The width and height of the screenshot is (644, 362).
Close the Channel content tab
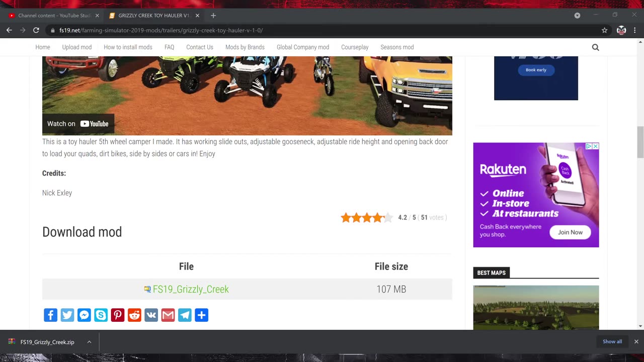click(97, 16)
